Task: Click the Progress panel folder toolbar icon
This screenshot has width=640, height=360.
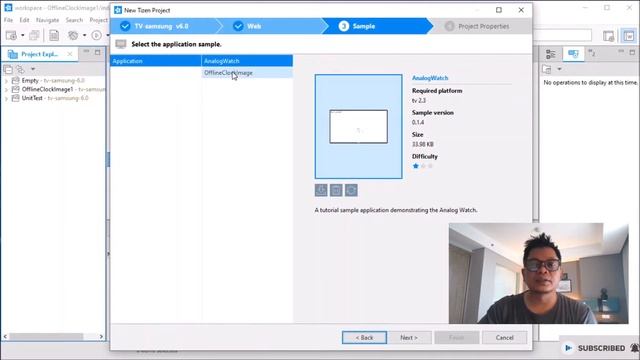Action: tap(547, 69)
